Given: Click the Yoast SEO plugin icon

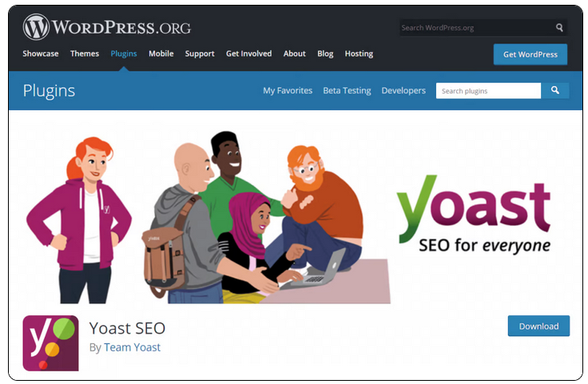Looking at the screenshot, I should click(x=50, y=343).
